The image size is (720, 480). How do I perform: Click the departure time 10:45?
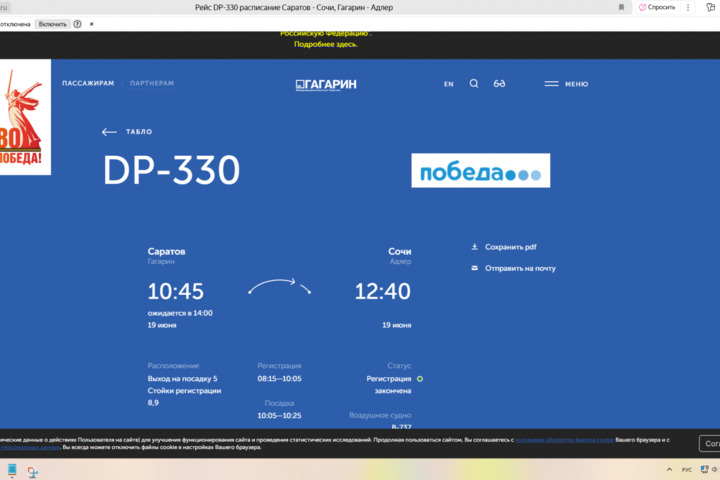pyautogui.click(x=175, y=291)
